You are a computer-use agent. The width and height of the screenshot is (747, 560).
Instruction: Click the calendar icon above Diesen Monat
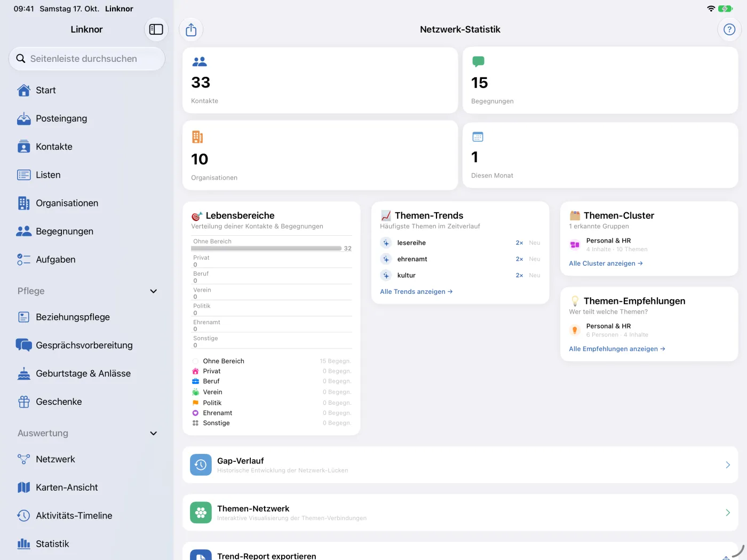click(478, 137)
